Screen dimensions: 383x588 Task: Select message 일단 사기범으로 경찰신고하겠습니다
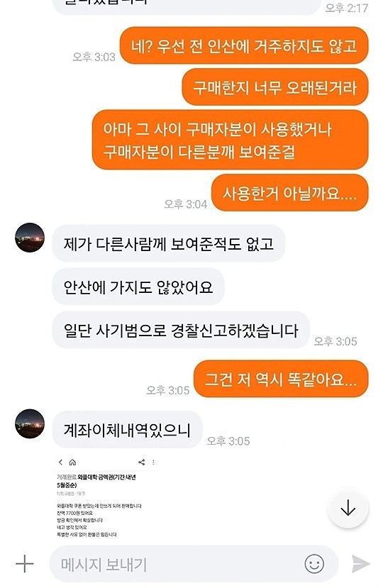coord(181,330)
